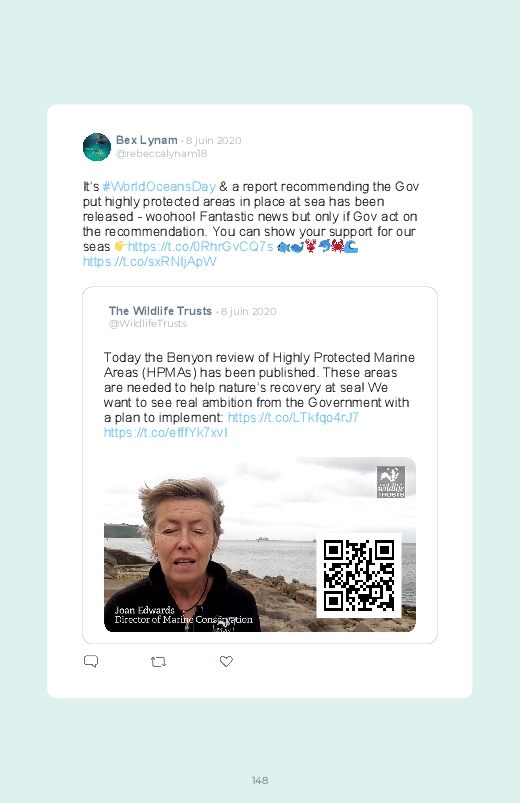Click The Wildlife Trusts account name
Image resolution: width=520 pixels, height=803 pixels.
click(x=160, y=311)
